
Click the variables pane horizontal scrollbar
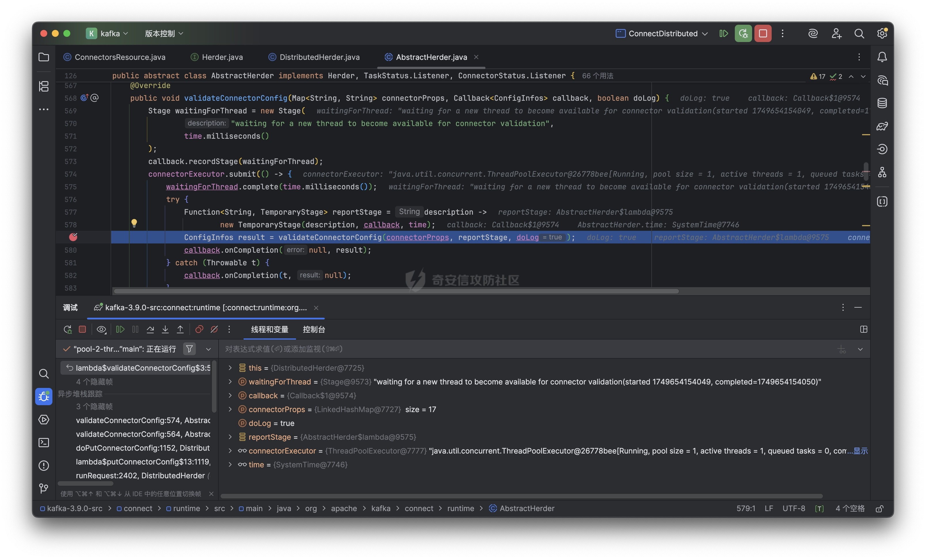tap(522, 496)
